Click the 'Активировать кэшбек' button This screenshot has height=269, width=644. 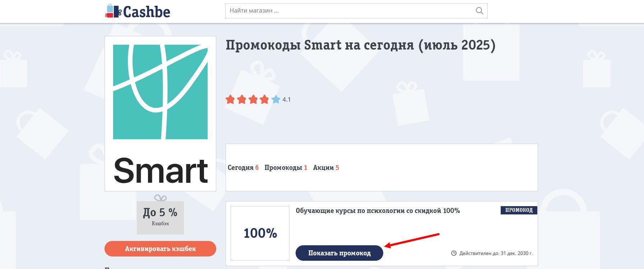pyautogui.click(x=160, y=249)
